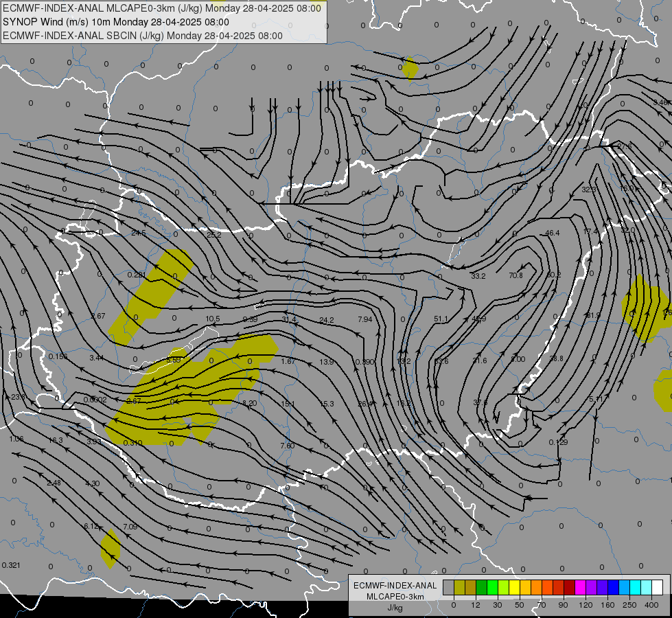Click the legend title ECMWF-INDEX-ANAL
Screen dimensions: 672x618
click(x=395, y=586)
